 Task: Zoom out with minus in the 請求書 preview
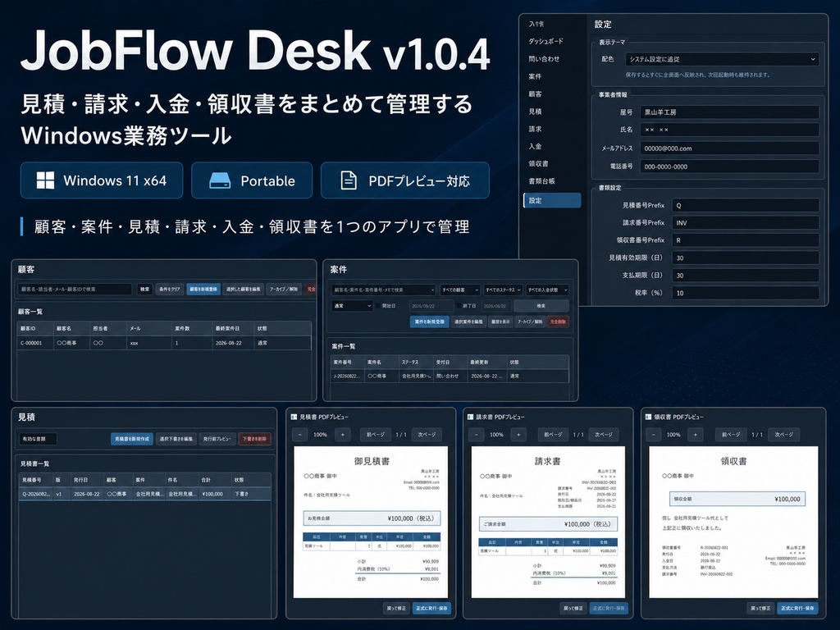click(x=477, y=435)
